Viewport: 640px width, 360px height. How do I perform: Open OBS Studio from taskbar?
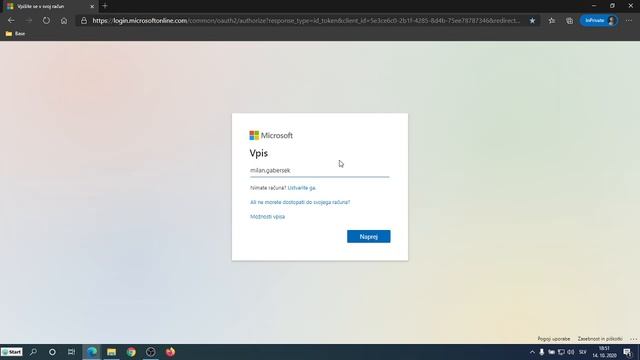151,352
